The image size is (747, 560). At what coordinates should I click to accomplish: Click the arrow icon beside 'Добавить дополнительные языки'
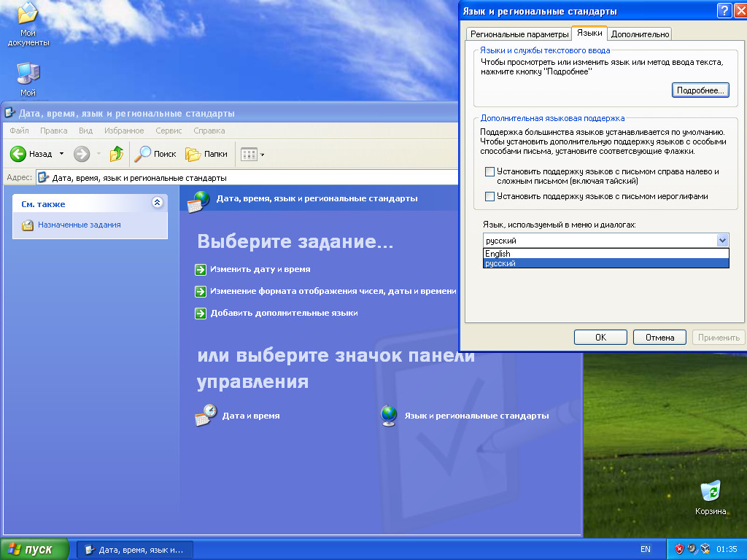point(201,314)
